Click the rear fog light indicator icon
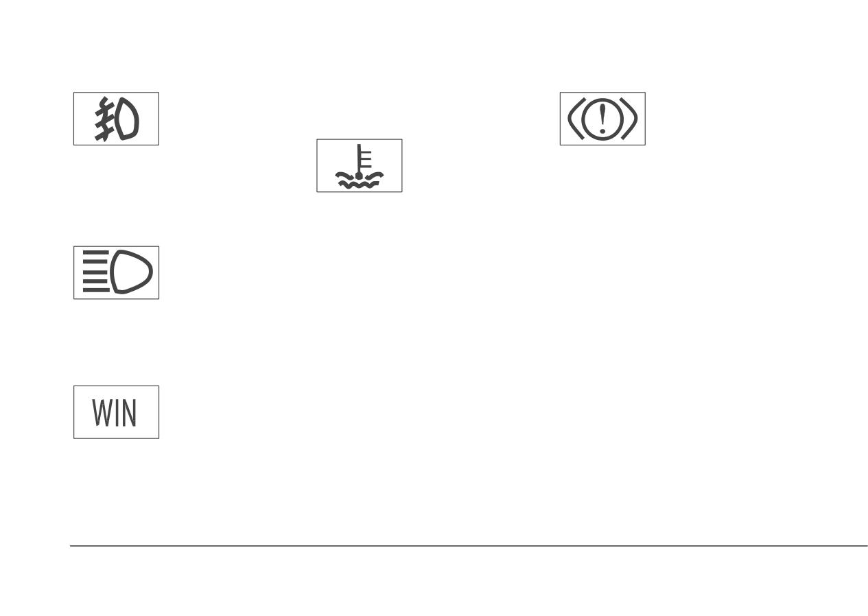 click(116, 119)
